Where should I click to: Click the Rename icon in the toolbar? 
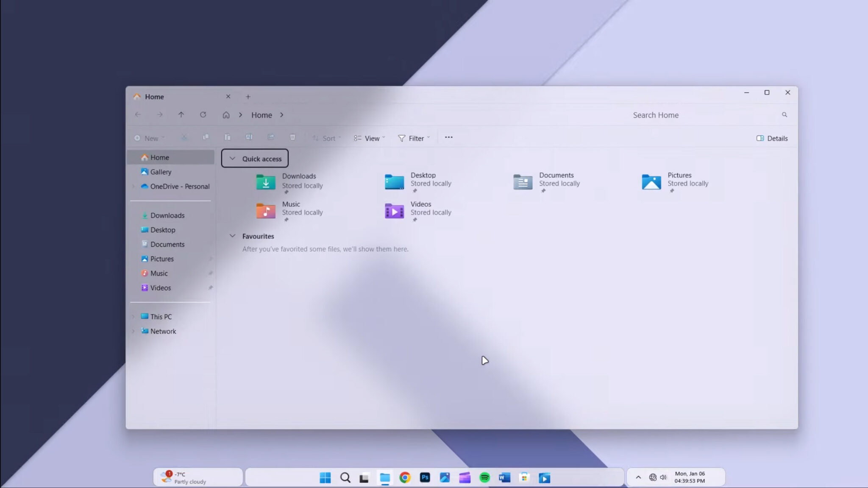pos(249,137)
